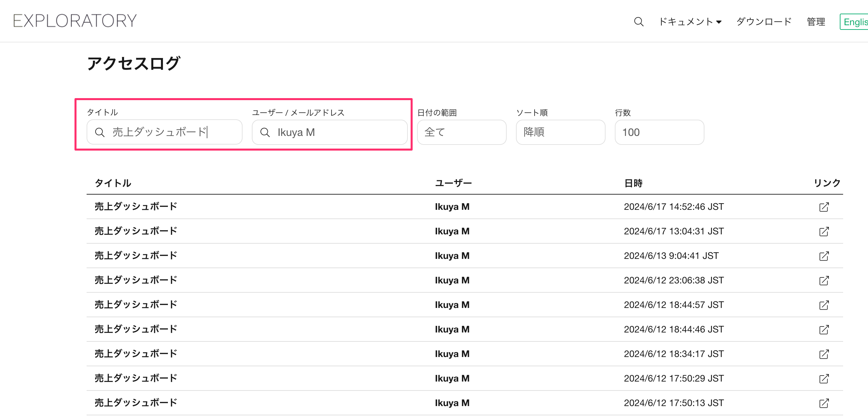Click the タイトル column header
The width and height of the screenshot is (868, 419).
[x=112, y=183]
